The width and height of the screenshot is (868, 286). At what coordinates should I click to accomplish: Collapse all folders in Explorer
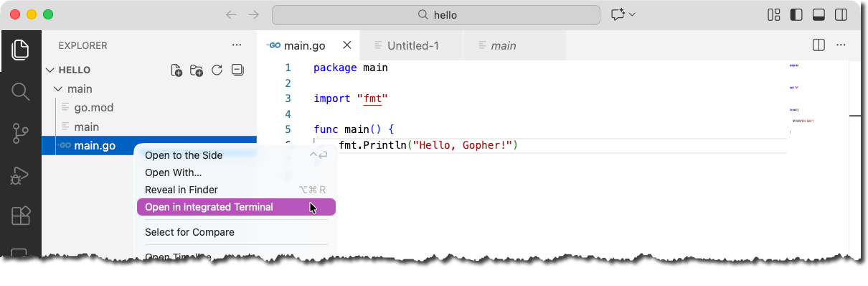point(238,70)
